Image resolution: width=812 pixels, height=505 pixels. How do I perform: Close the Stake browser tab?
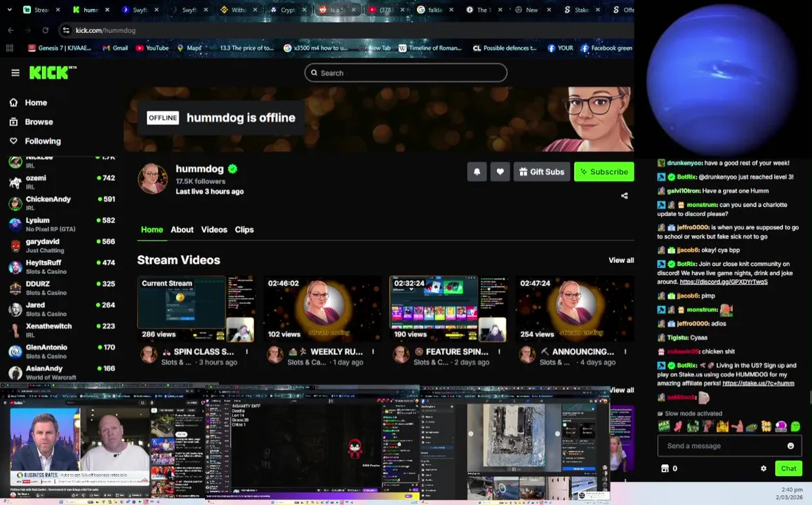click(598, 10)
